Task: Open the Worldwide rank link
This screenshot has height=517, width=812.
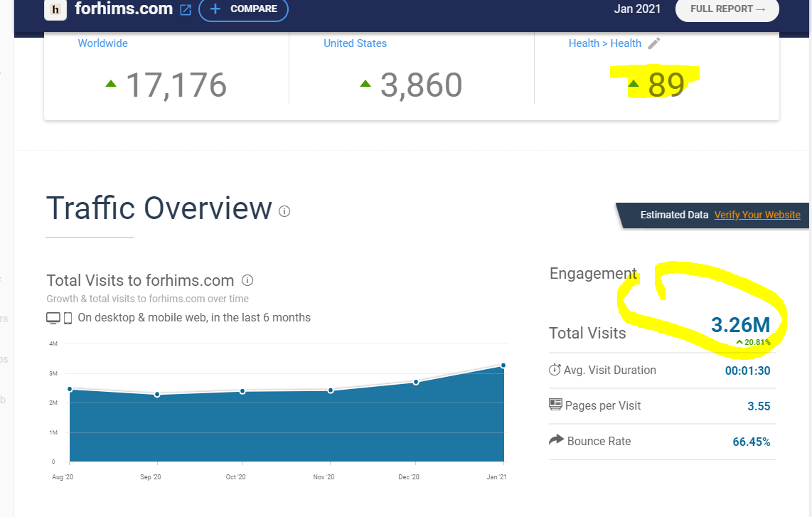Action: 102,43
